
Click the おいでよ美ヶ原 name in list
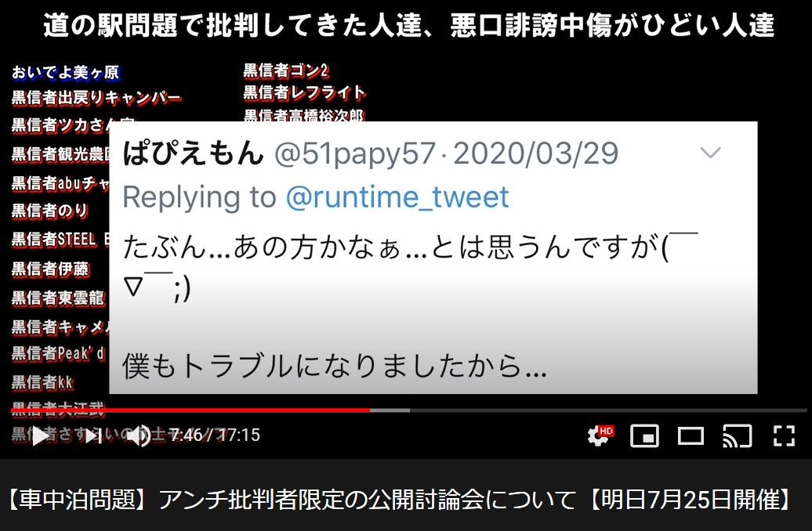[66, 73]
